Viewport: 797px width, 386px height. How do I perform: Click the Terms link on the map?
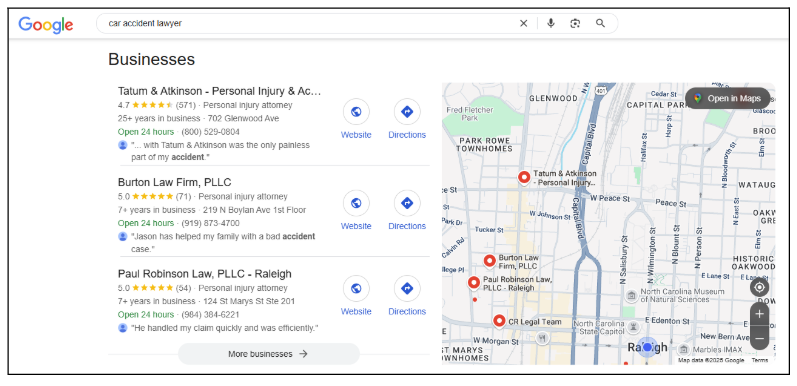pyautogui.click(x=759, y=360)
